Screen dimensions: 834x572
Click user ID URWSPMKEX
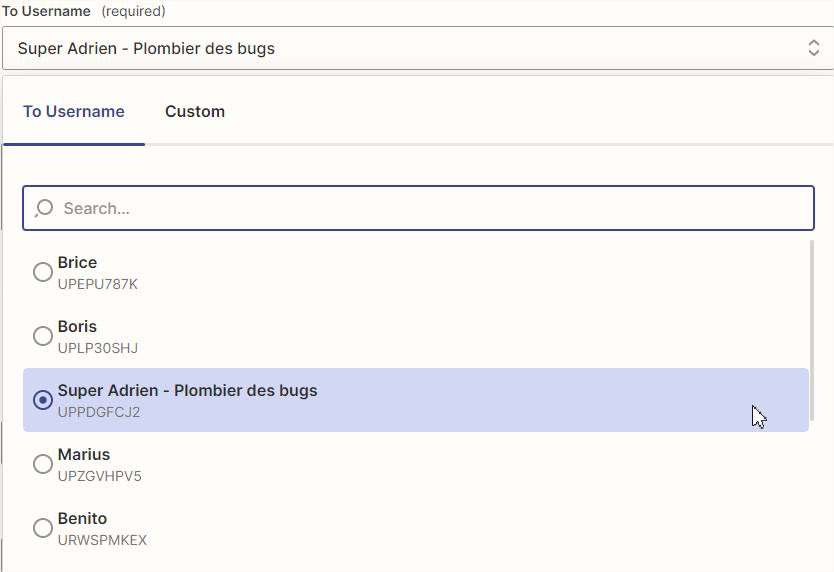(103, 540)
